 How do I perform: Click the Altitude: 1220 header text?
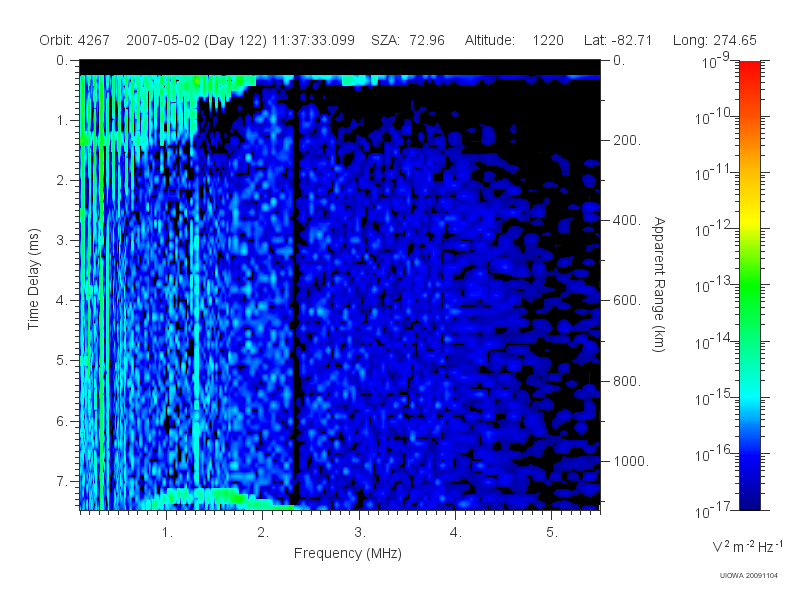[x=514, y=40]
